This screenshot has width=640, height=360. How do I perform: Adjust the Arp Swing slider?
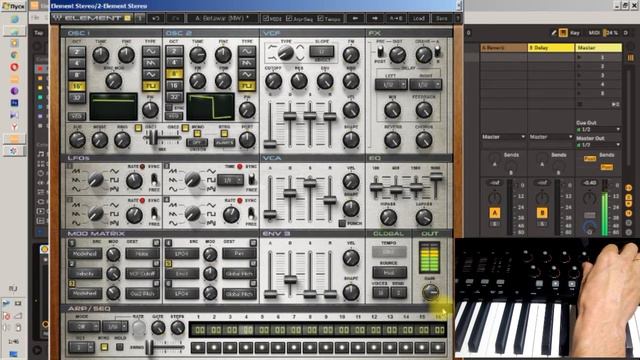tap(150, 347)
